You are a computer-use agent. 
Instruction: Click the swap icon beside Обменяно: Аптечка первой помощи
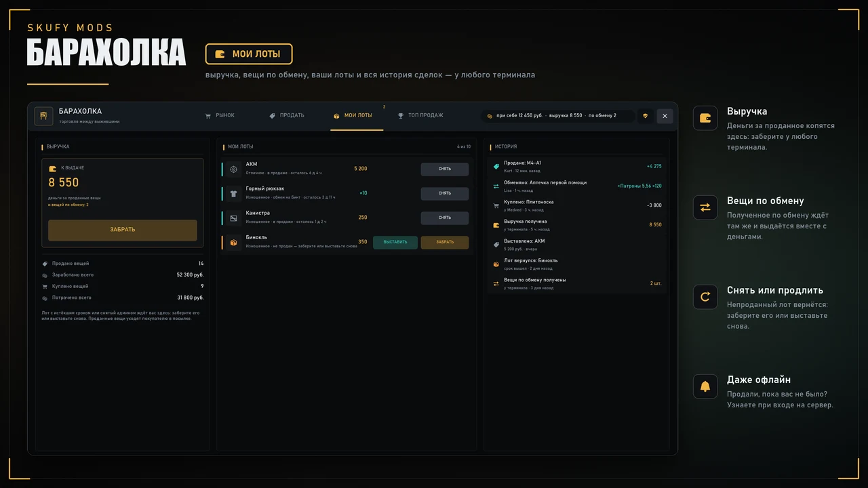point(496,186)
